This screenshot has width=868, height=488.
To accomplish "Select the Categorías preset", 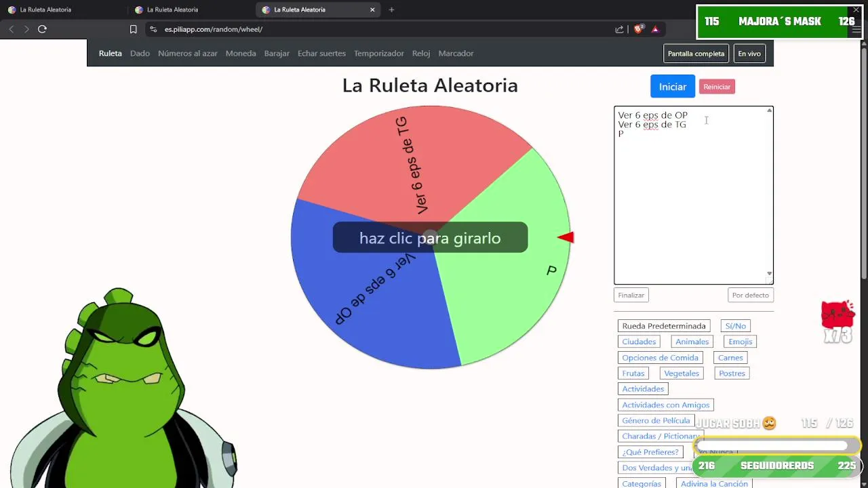I will coord(642,483).
